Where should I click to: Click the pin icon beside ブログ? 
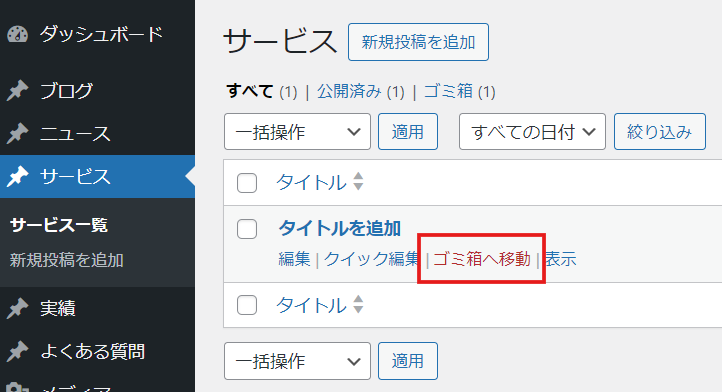[17, 90]
